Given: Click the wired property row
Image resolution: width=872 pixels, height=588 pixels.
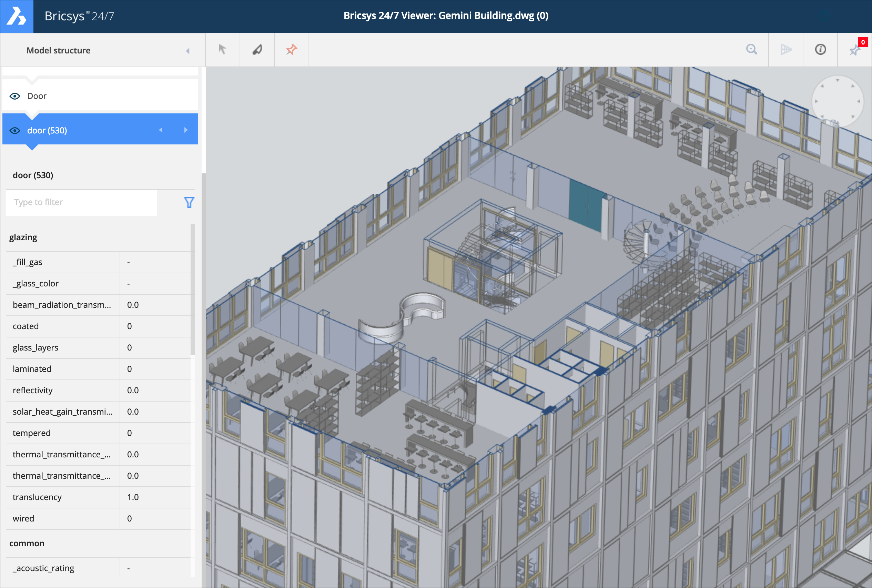Looking at the screenshot, I should pyautogui.click(x=98, y=519).
